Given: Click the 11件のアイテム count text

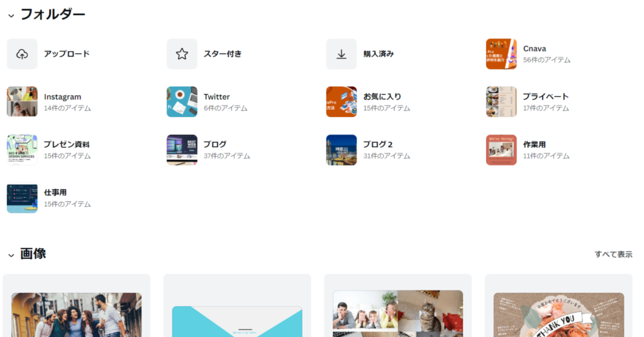Looking at the screenshot, I should [x=546, y=156].
